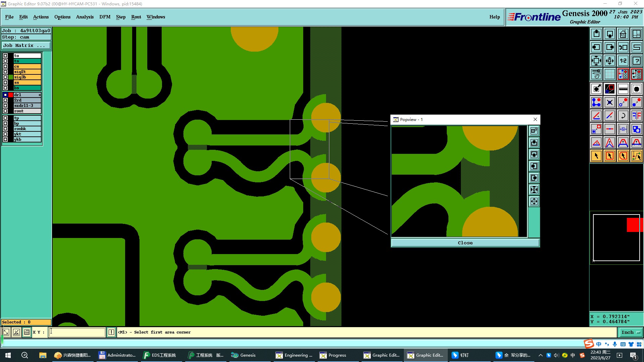This screenshot has width=644, height=362.
Task: Click the question mark help icon
Action: point(636,61)
